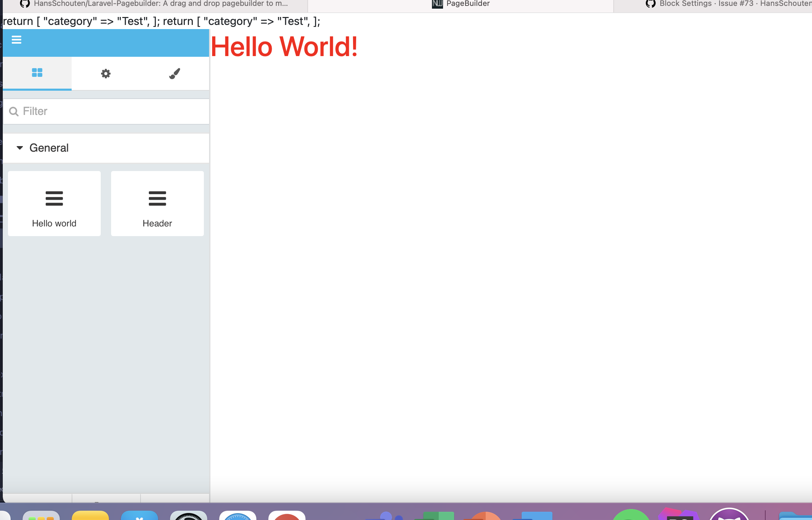
Task: Select the Hello world block
Action: 54,204
